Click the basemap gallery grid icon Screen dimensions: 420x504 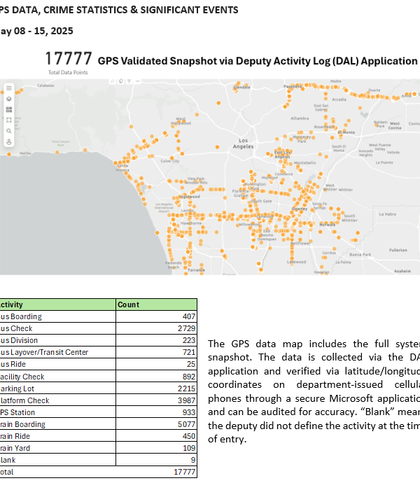[9, 110]
